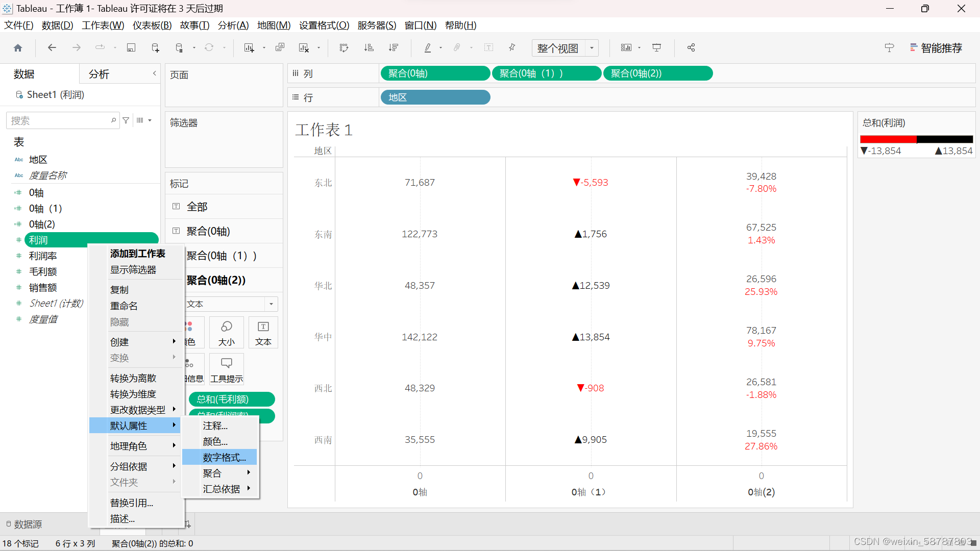Screen dimensions: 980x551
Task: Open the 文本 mark type dropdown
Action: pyautogui.click(x=271, y=304)
